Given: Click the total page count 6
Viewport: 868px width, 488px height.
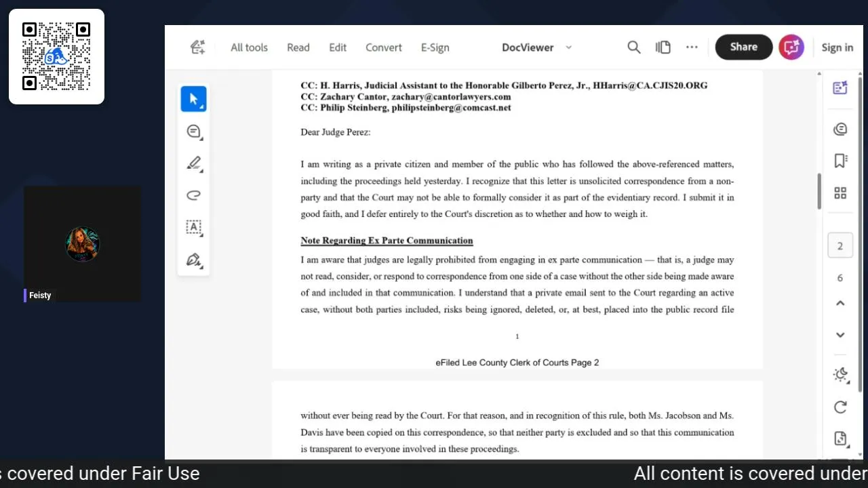Looking at the screenshot, I should [x=840, y=278].
